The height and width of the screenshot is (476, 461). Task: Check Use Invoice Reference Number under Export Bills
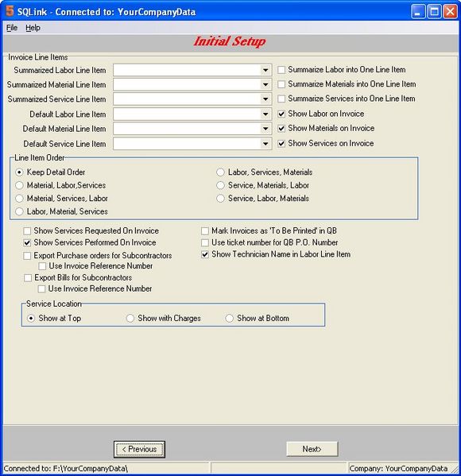point(41,288)
